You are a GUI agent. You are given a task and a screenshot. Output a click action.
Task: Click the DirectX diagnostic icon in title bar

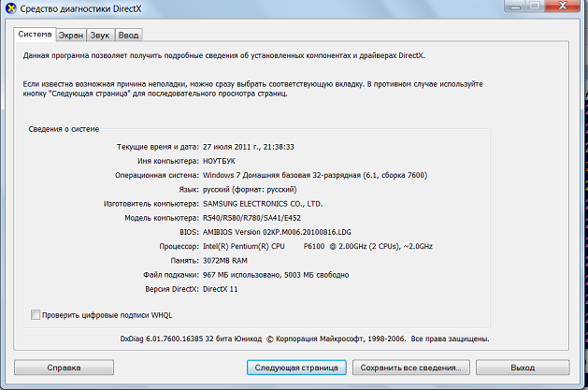(x=9, y=9)
